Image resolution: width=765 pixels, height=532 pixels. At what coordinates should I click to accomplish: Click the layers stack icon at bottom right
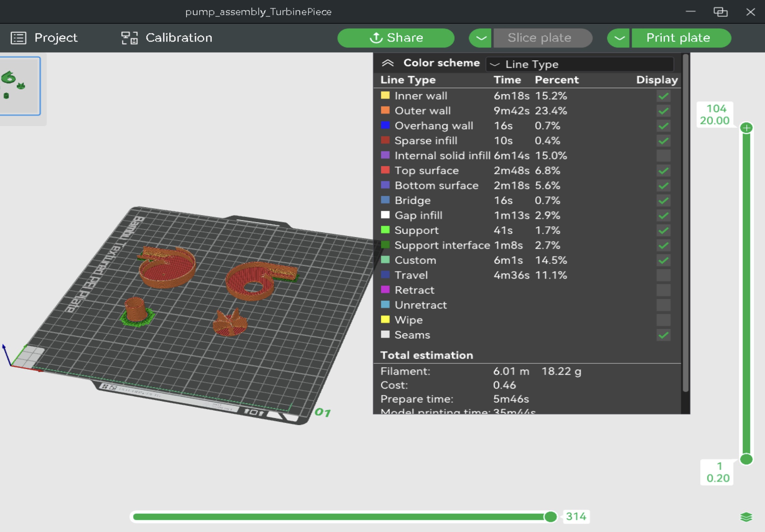click(746, 517)
